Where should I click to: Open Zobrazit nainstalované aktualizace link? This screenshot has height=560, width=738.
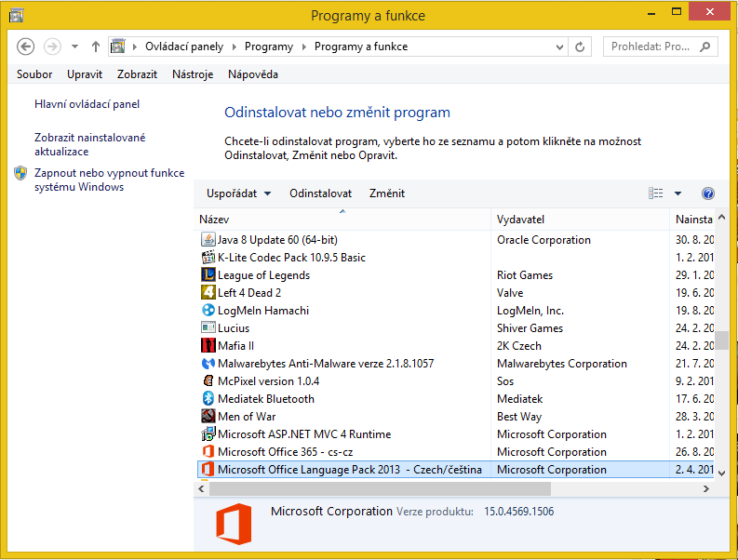[90, 144]
